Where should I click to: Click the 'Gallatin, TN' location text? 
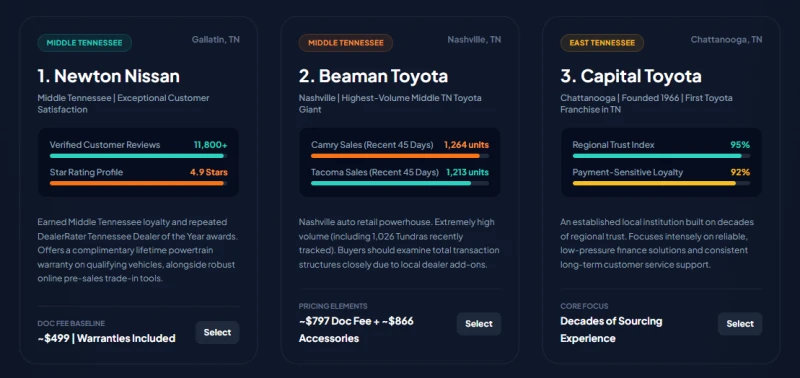point(216,39)
